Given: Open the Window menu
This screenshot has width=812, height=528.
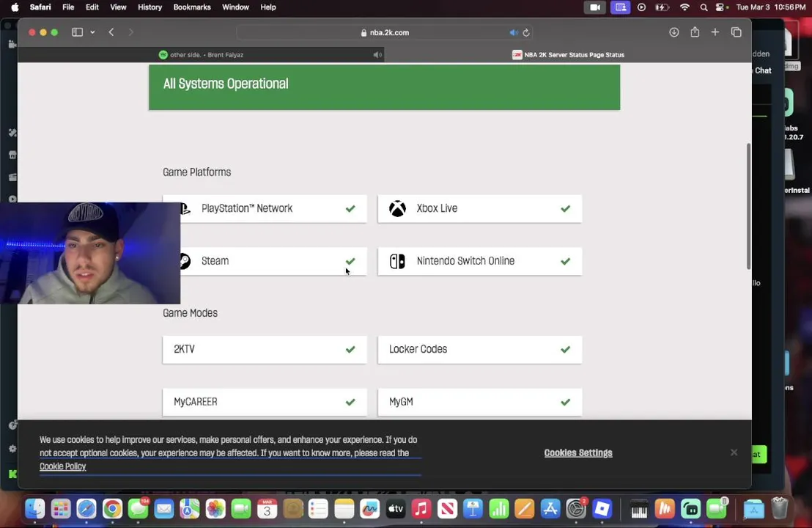Looking at the screenshot, I should [235, 7].
